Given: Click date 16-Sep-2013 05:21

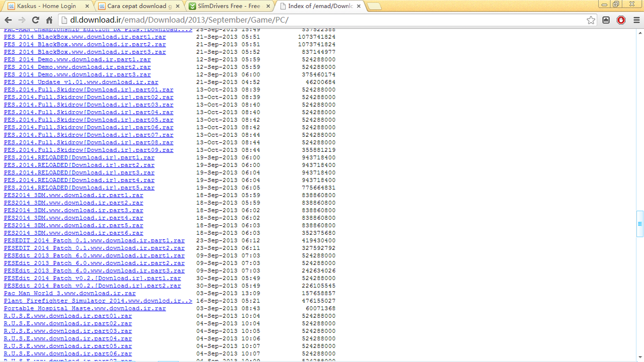Looking at the screenshot, I should tap(228, 301).
